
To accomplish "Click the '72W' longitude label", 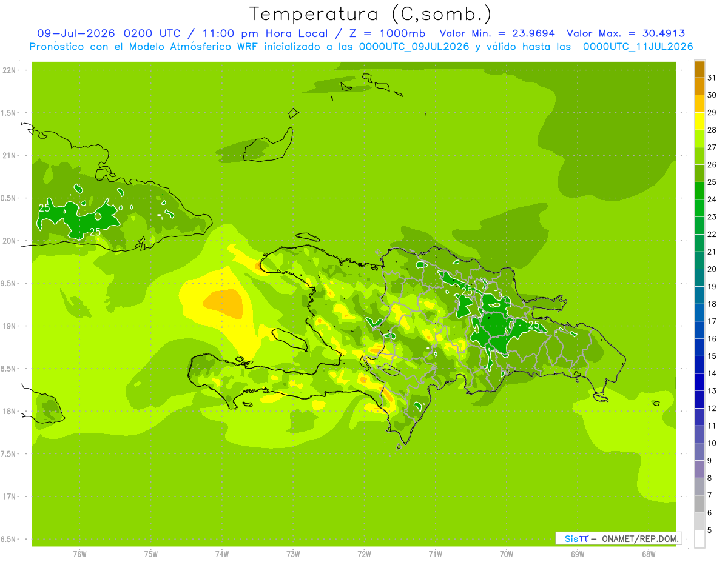I will click(x=364, y=554).
